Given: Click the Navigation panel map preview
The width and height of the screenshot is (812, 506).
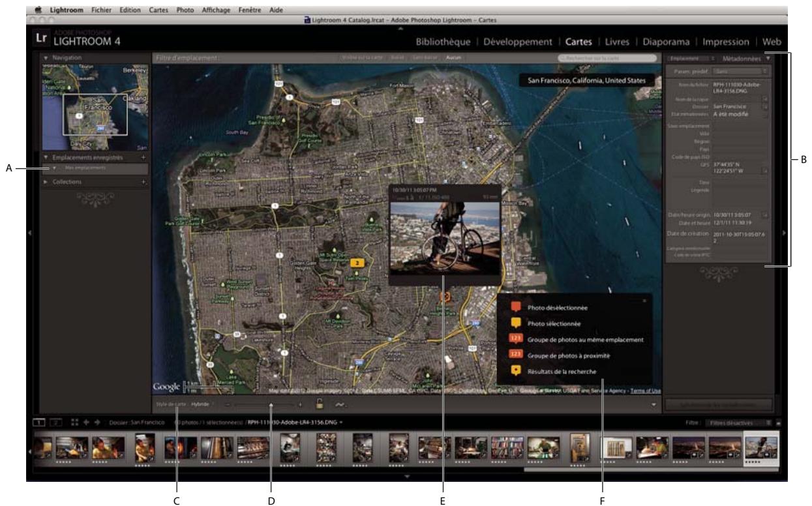Looking at the screenshot, I should [95, 108].
